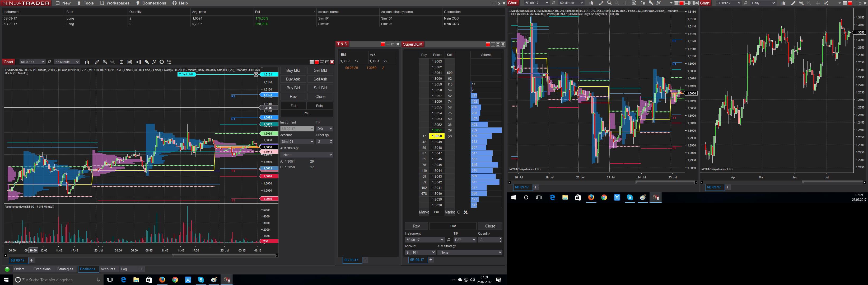This screenshot has width=868, height=285.
Task: Toggle the crosshair tool in 15 Minute chart
Action: [121, 62]
